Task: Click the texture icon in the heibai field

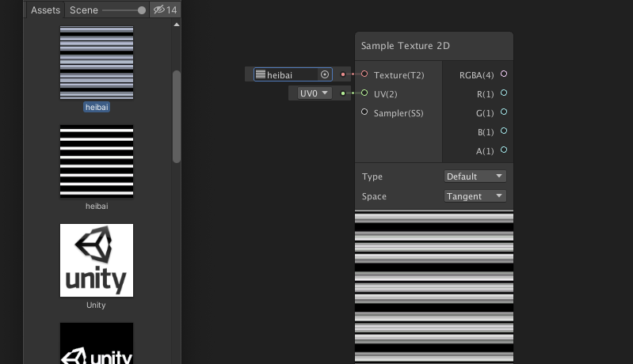Action: point(261,74)
